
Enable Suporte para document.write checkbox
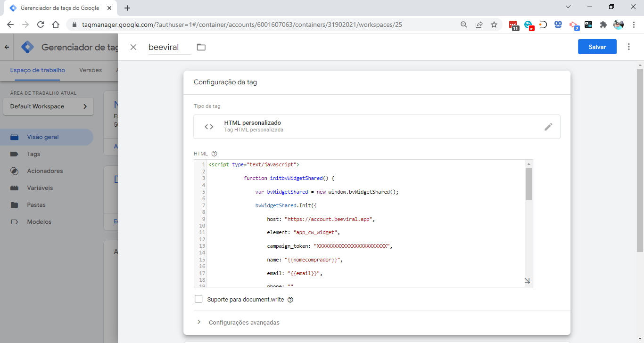(198, 299)
